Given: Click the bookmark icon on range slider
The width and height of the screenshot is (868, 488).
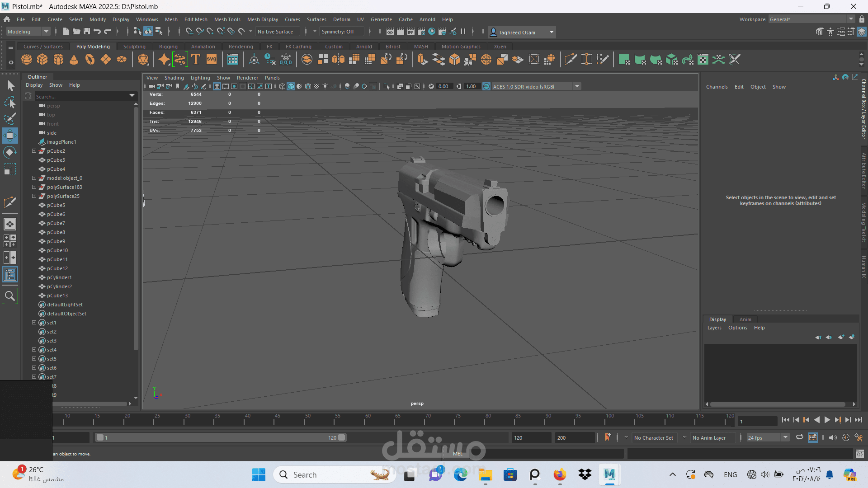Looking at the screenshot, I should [608, 437].
